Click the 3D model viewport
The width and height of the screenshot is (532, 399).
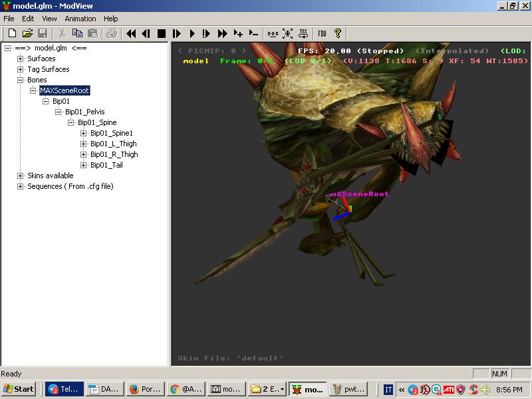tap(352, 203)
